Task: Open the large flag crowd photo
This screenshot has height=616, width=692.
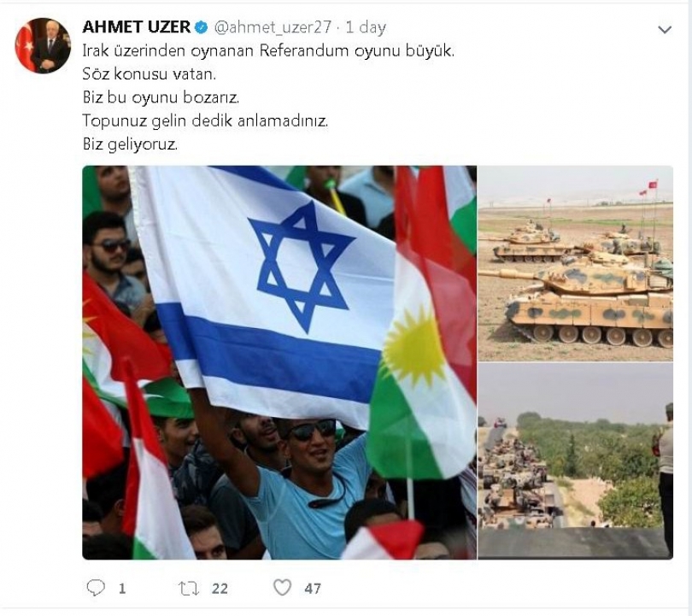Action: (279, 362)
